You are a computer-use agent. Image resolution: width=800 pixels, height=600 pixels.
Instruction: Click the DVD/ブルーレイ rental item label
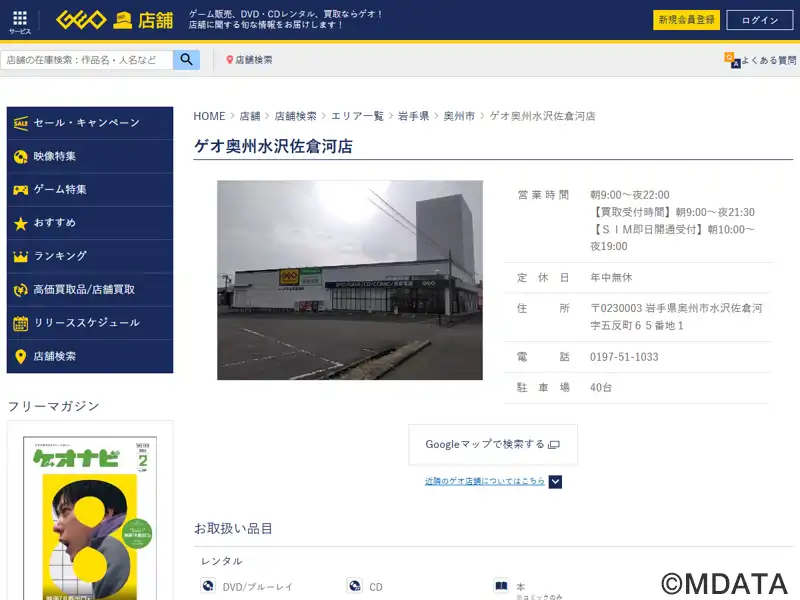pos(258,587)
